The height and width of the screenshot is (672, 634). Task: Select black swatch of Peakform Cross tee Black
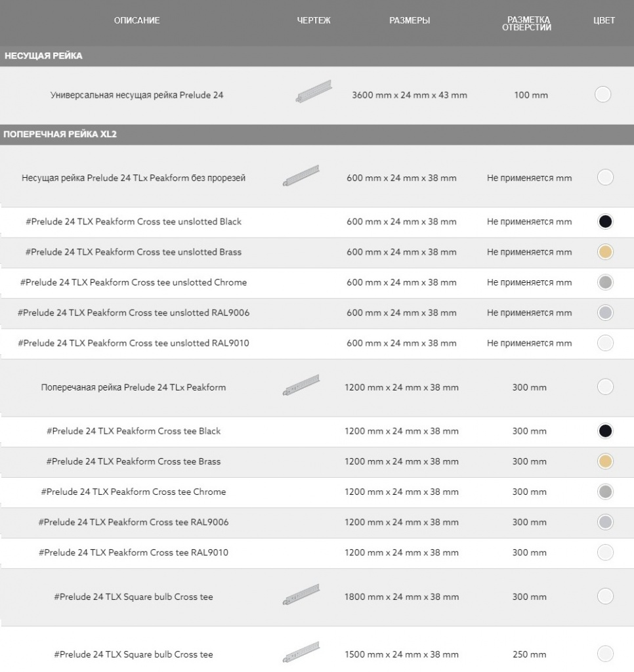pyautogui.click(x=605, y=431)
